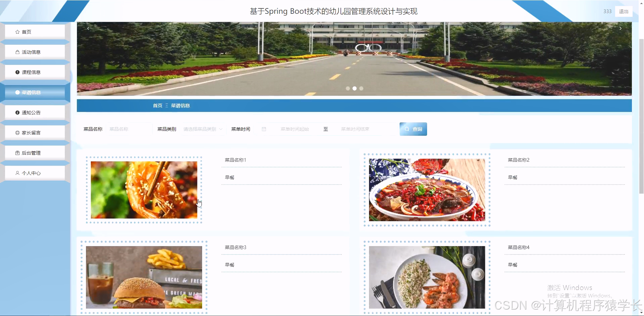
Task: Click the person icon beside 个人中心
Action: 17,173
